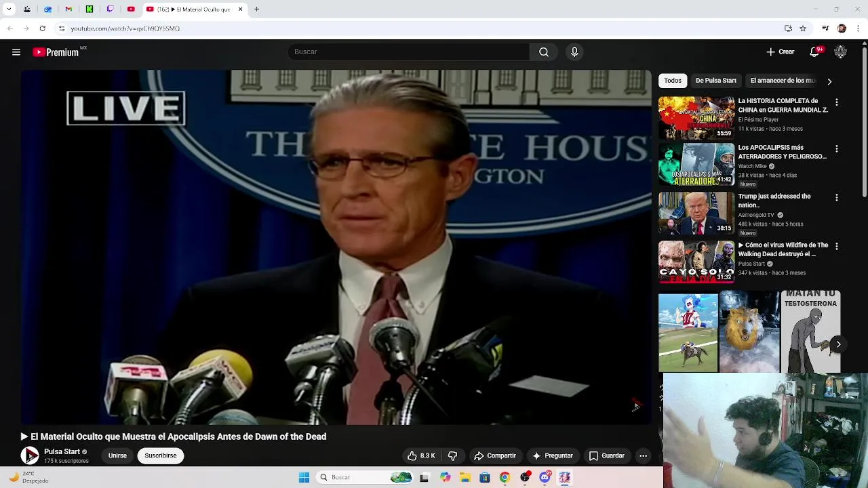Viewport: 868px width, 488px height.
Task: Reload the page in Chrome
Action: click(42, 28)
